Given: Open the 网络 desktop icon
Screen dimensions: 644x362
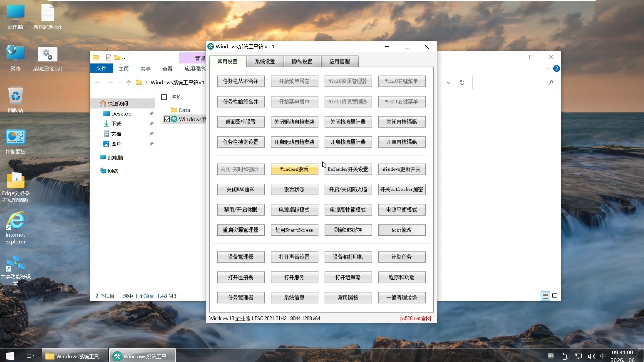Looking at the screenshot, I should (16, 58).
